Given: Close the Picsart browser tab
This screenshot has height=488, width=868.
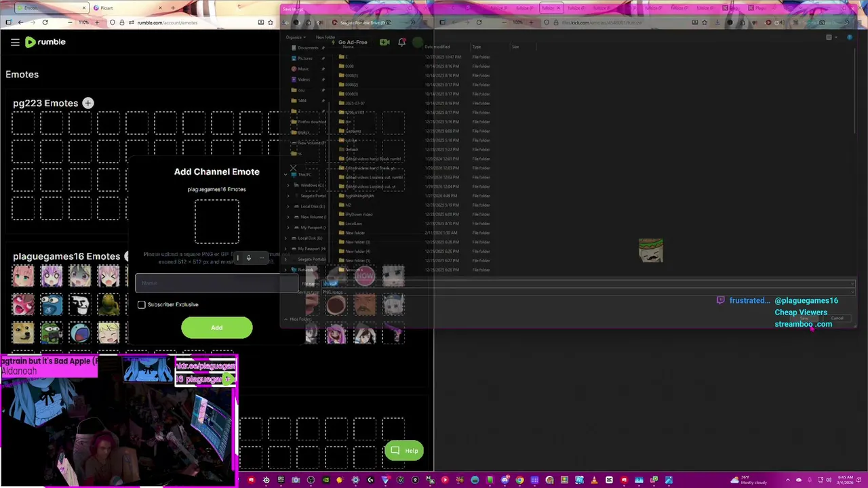Looking at the screenshot, I should (161, 8).
